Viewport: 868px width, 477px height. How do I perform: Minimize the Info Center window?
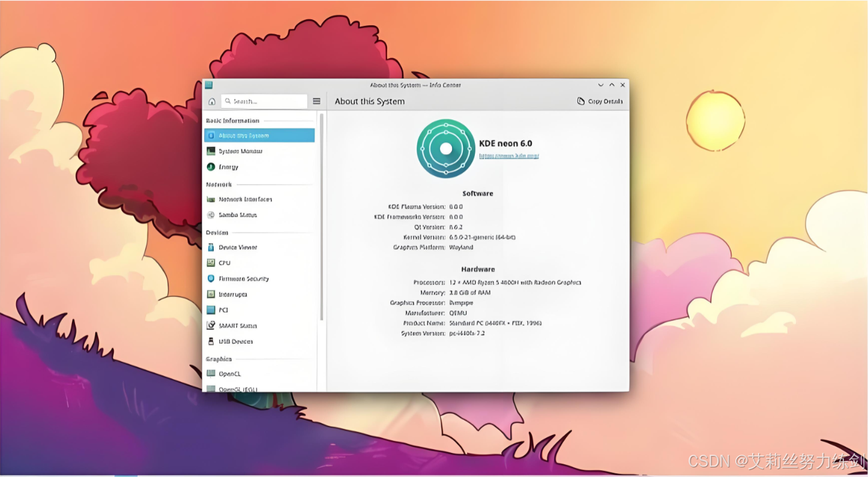601,85
